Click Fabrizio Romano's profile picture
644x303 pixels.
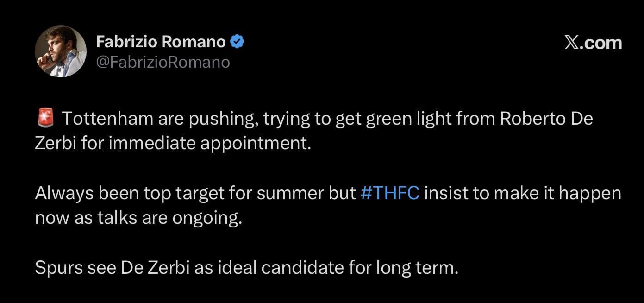61,51
